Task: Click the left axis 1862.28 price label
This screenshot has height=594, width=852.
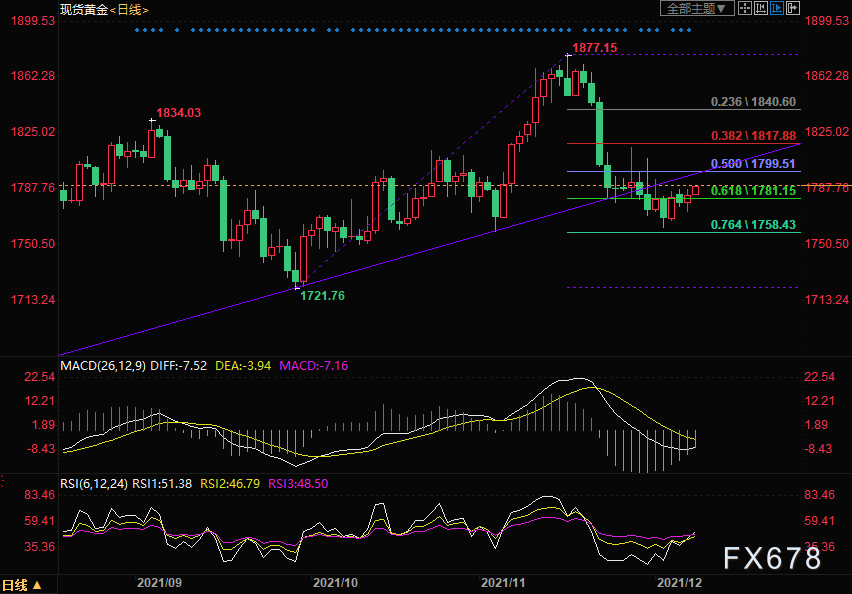Action: (33, 76)
